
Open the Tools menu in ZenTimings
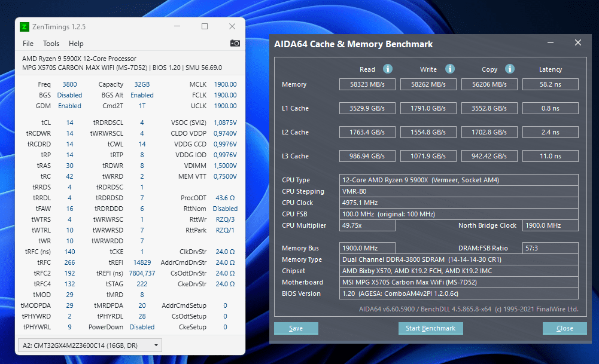coord(51,44)
